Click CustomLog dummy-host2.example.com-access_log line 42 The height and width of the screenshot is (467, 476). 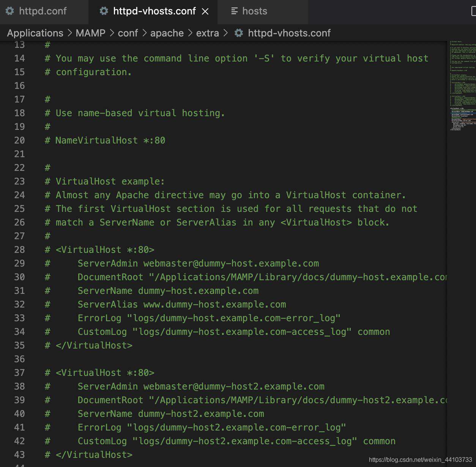236,441
